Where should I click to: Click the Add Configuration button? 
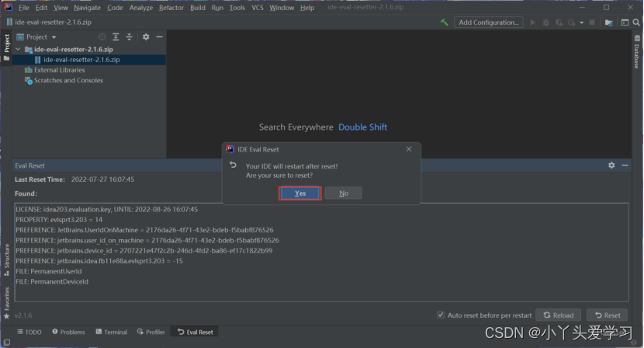[x=488, y=23]
